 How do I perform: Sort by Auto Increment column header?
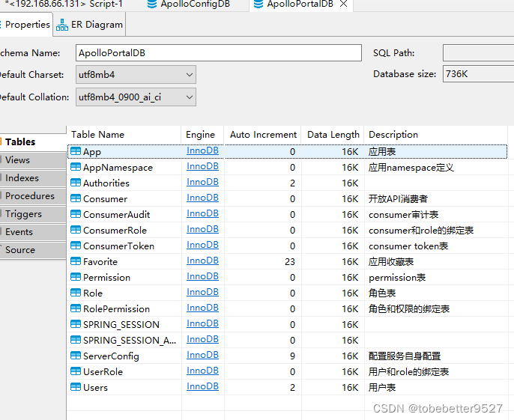click(263, 135)
